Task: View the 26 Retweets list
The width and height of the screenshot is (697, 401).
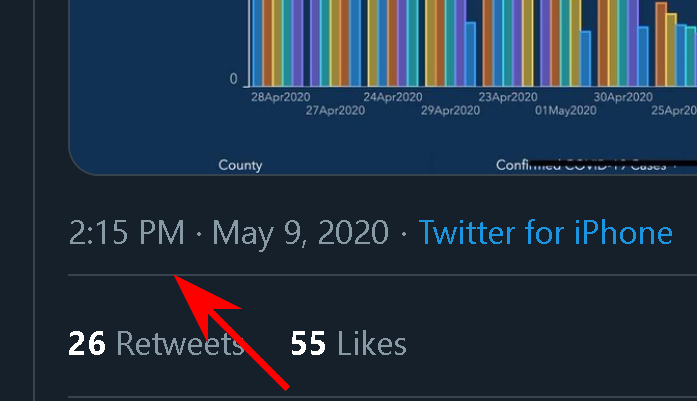Action: (x=156, y=344)
